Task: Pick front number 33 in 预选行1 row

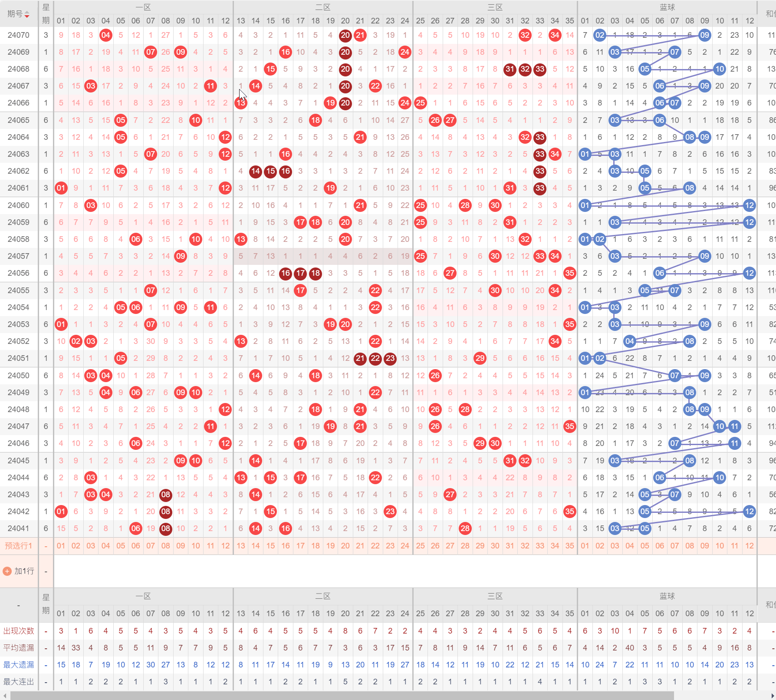Action: pos(540,546)
